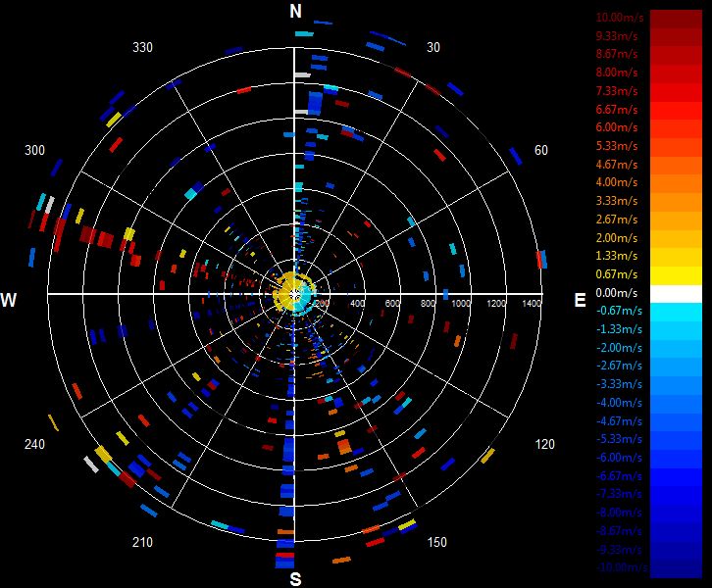Click the W compass label
This screenshot has height=588, width=712.
tap(9, 300)
